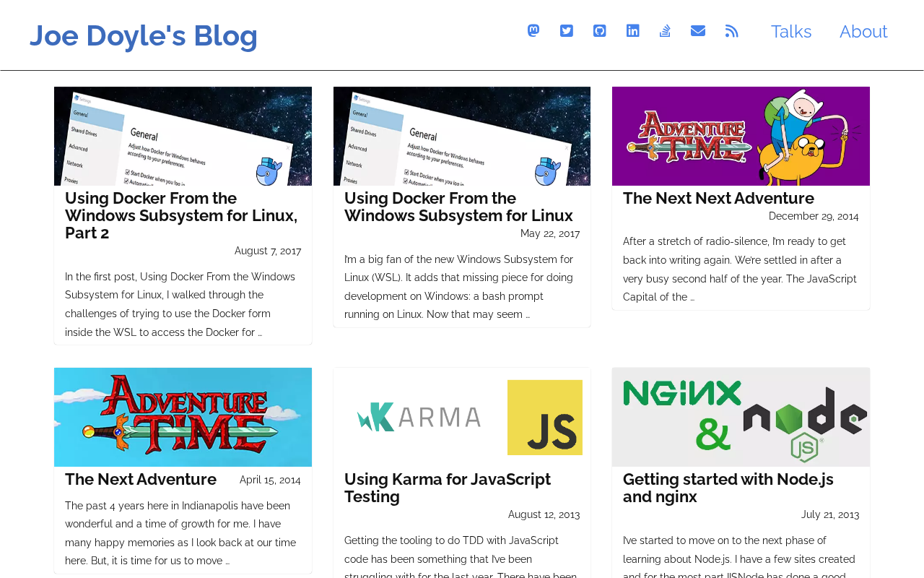Open the Twitter profile icon
The image size is (924, 578).
tap(567, 30)
